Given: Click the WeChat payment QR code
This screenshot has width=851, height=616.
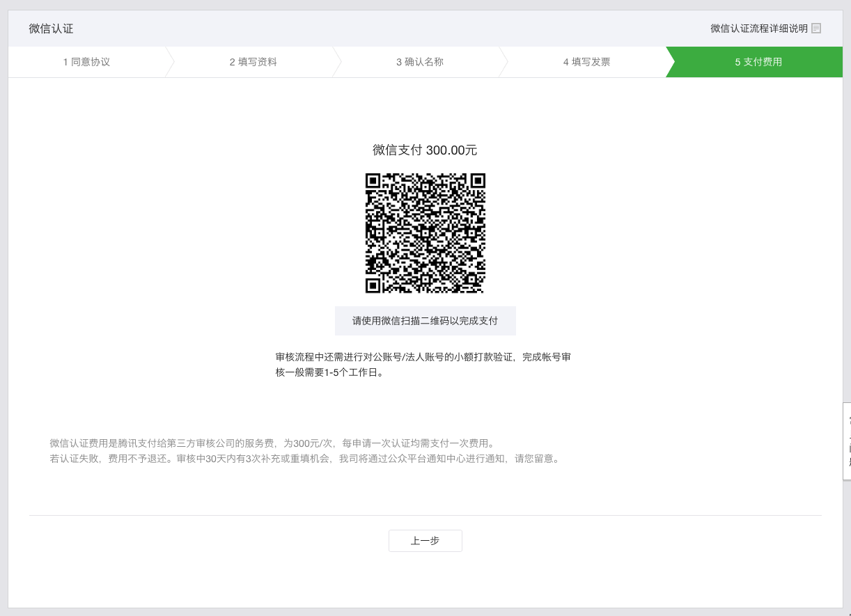Looking at the screenshot, I should (425, 233).
